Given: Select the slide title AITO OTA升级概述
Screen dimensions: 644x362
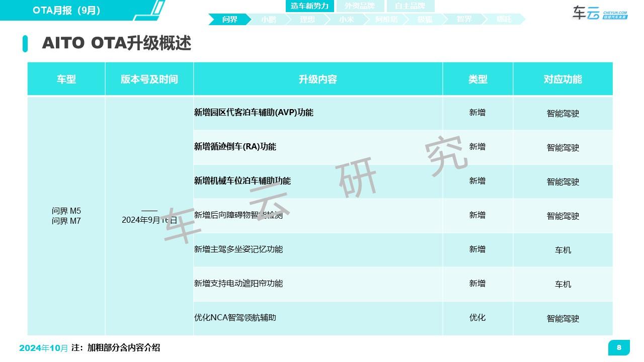Looking at the screenshot, I should pos(117,43).
